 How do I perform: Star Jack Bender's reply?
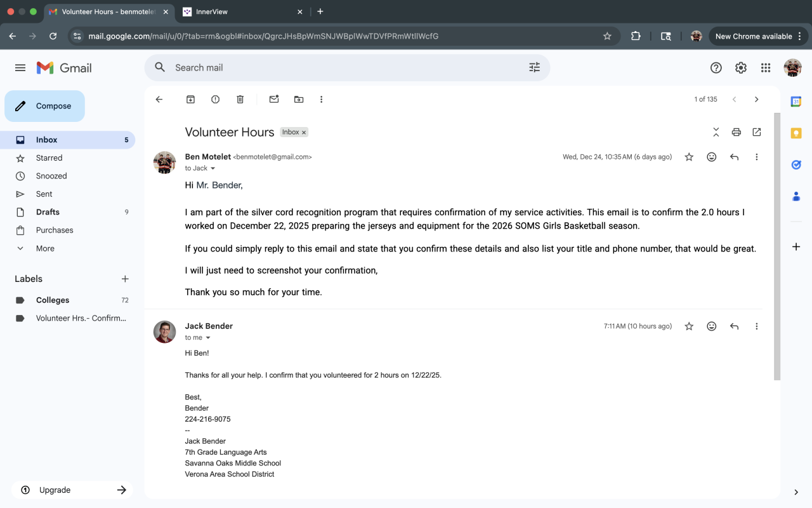click(689, 326)
